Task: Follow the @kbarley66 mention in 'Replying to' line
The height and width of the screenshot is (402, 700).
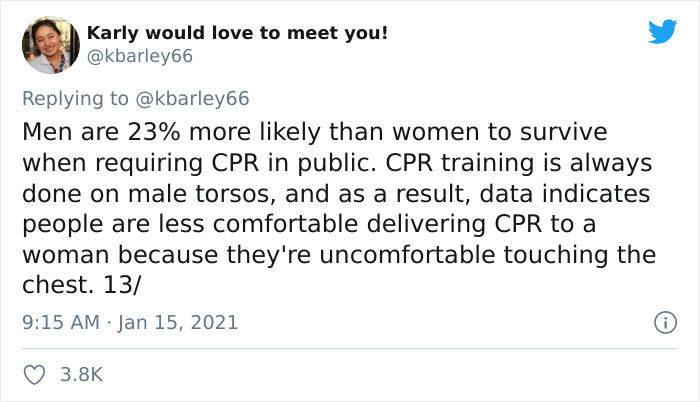Action: coord(198,98)
